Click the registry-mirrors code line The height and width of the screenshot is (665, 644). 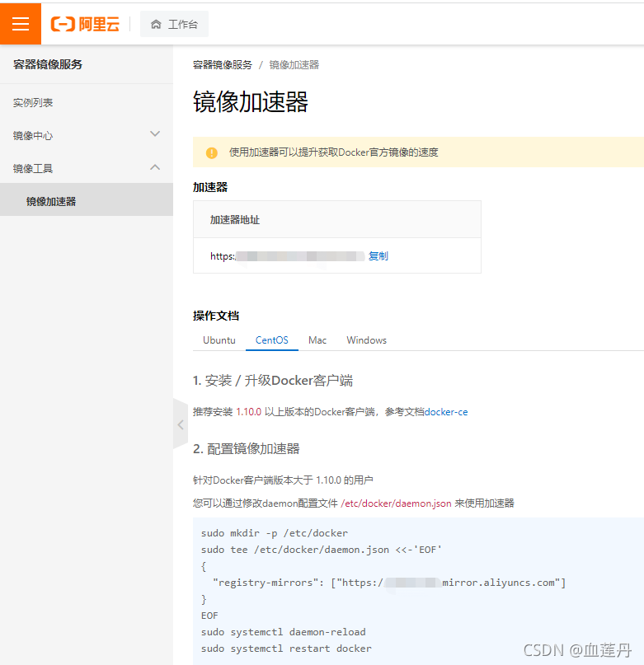tap(389, 583)
